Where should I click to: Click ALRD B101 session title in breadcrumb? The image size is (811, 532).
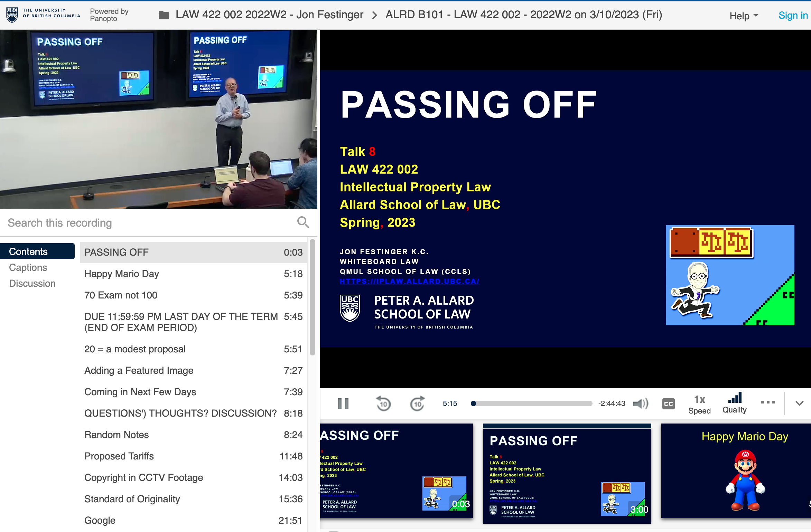tap(524, 15)
